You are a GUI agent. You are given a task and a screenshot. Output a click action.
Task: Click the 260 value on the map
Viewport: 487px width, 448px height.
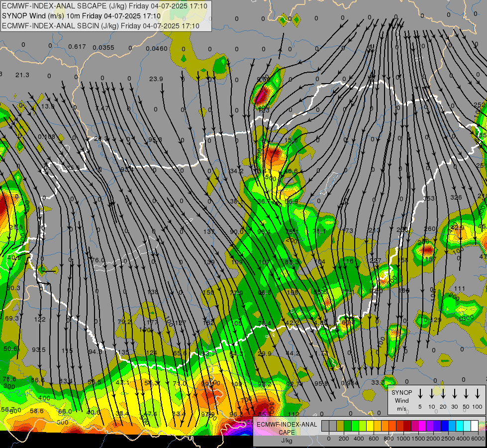[430, 229]
